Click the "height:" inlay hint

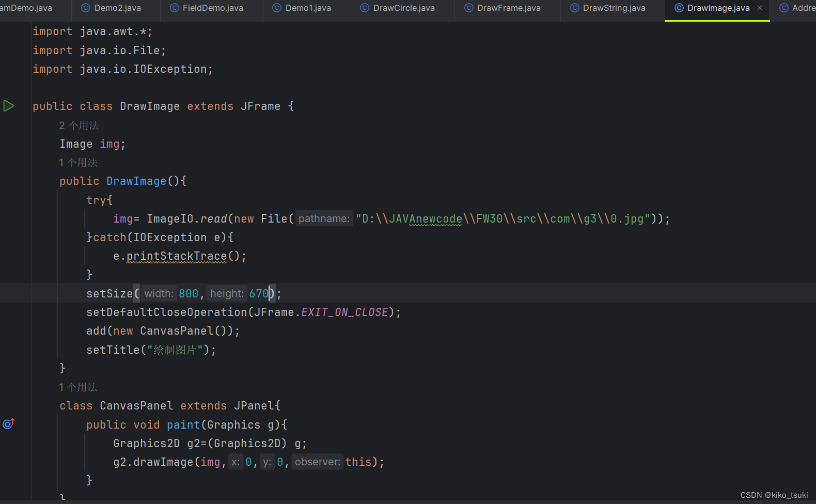pyautogui.click(x=227, y=293)
